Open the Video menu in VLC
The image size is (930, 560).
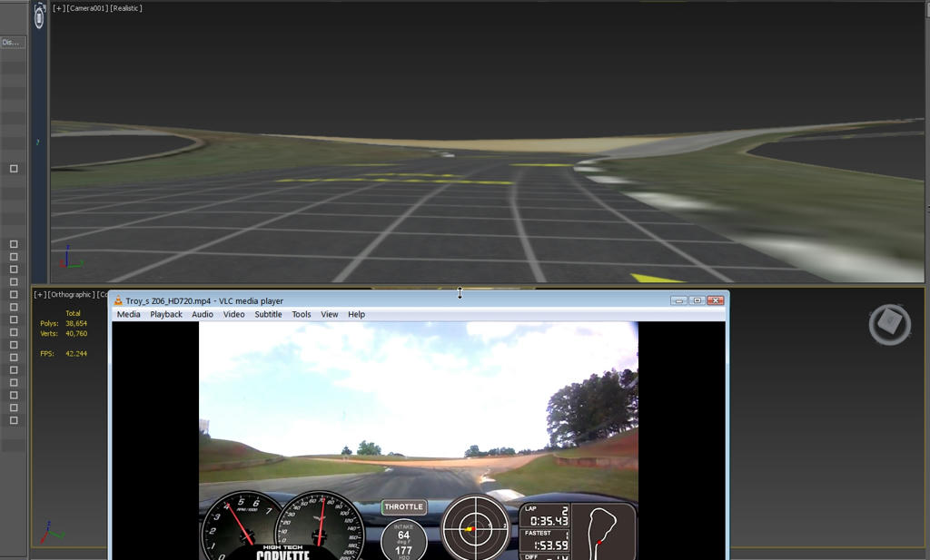(x=233, y=315)
